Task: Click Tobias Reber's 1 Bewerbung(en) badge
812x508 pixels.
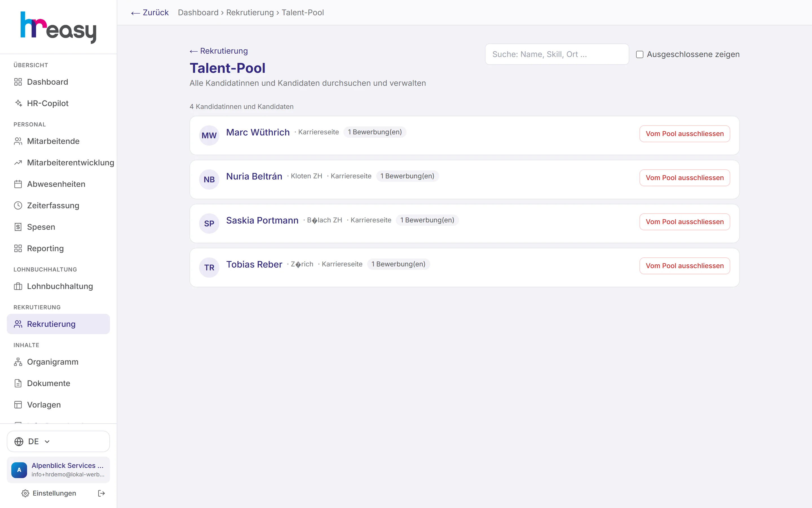Action: 398,264
